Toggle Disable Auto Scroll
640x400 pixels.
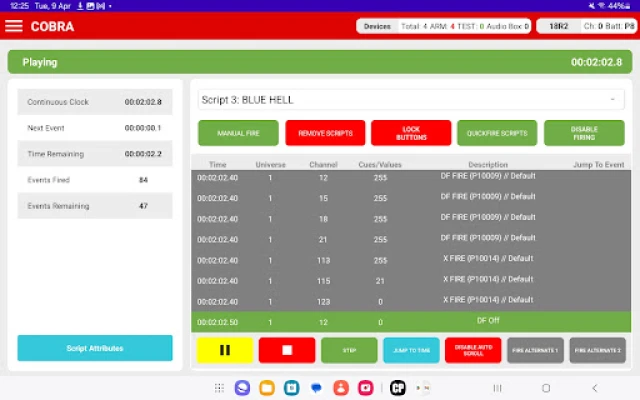(x=473, y=350)
